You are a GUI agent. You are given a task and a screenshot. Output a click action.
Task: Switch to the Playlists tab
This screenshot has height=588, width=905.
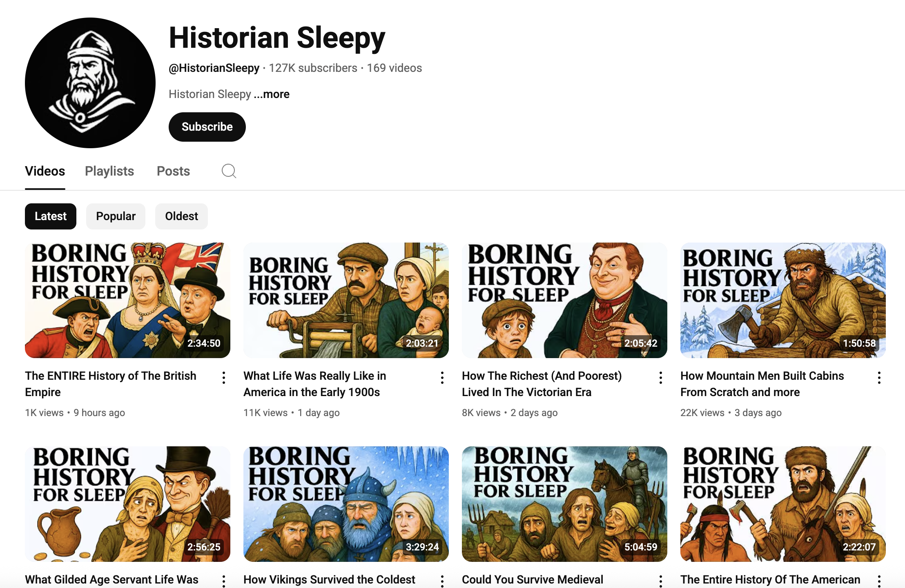point(109,171)
